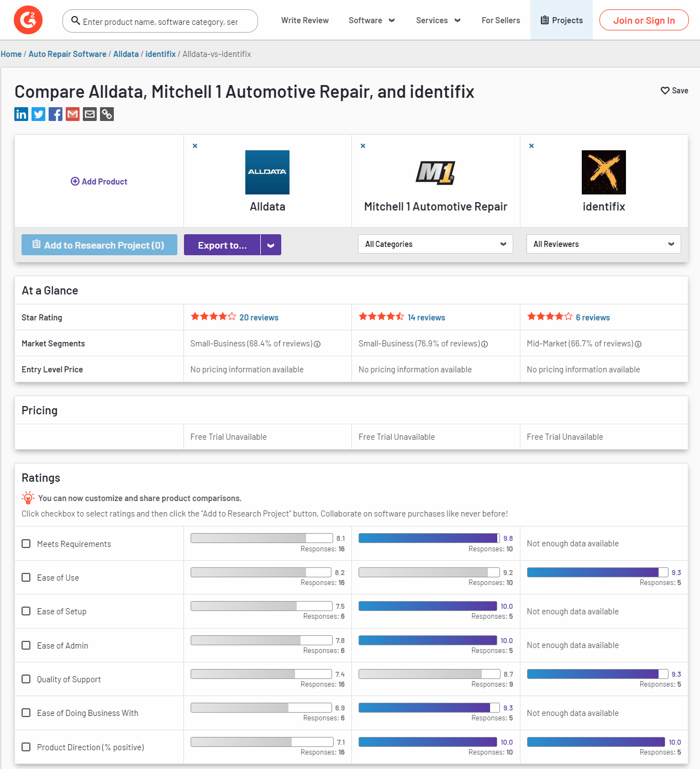700x769 pixels.
Task: Expand the All Reviewers dropdown
Action: [603, 244]
